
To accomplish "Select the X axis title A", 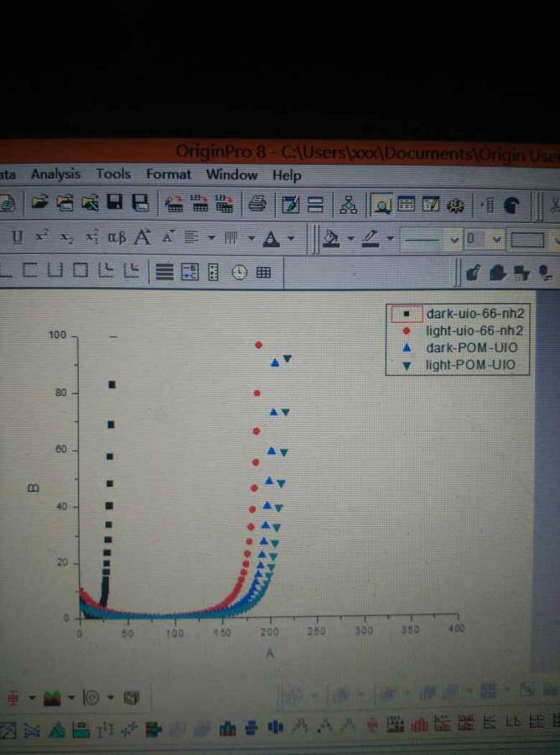I will [269, 653].
